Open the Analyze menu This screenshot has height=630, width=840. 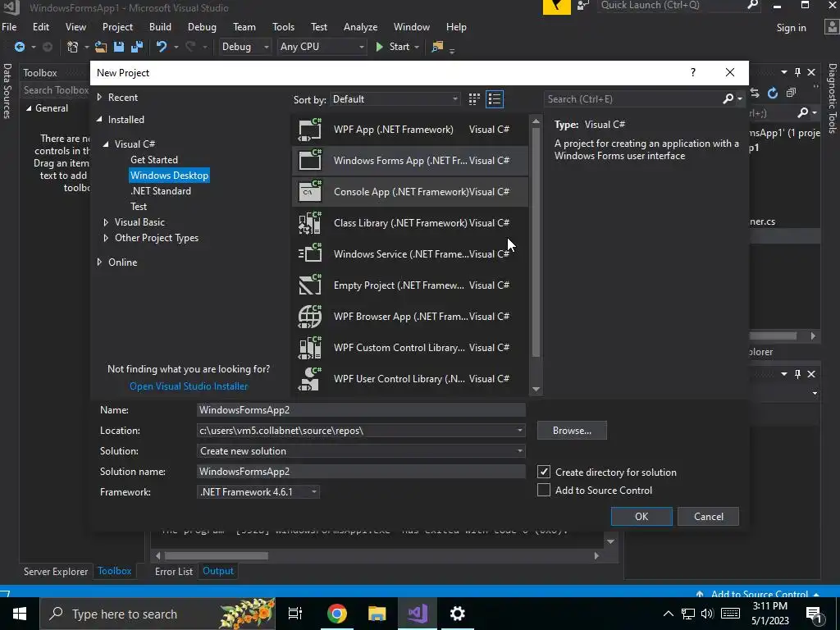point(361,27)
